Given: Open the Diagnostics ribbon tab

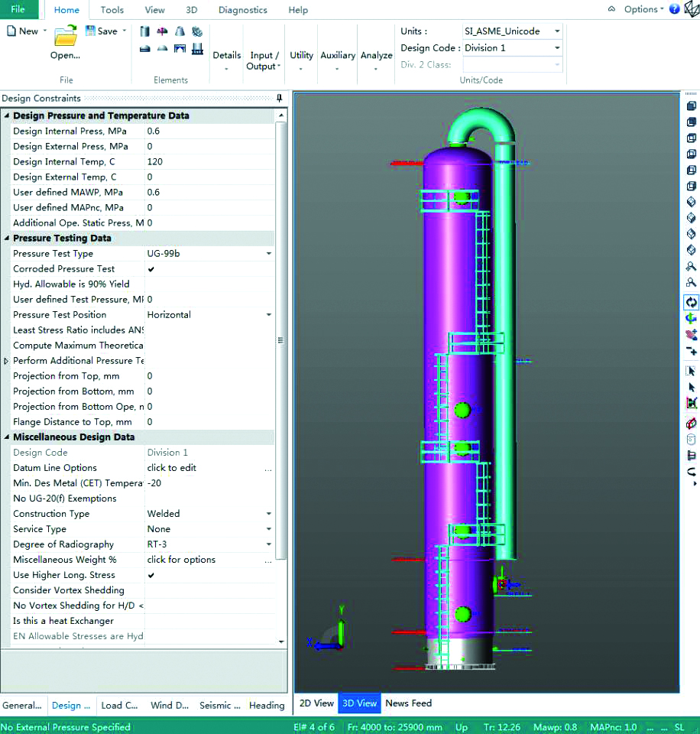Looking at the screenshot, I should coord(242,10).
